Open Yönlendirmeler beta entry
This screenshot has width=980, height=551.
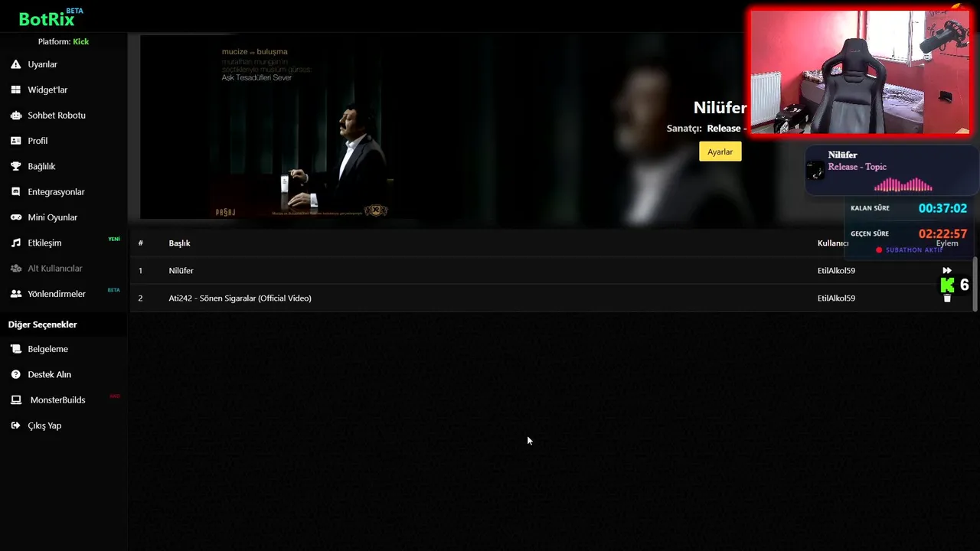57,294
